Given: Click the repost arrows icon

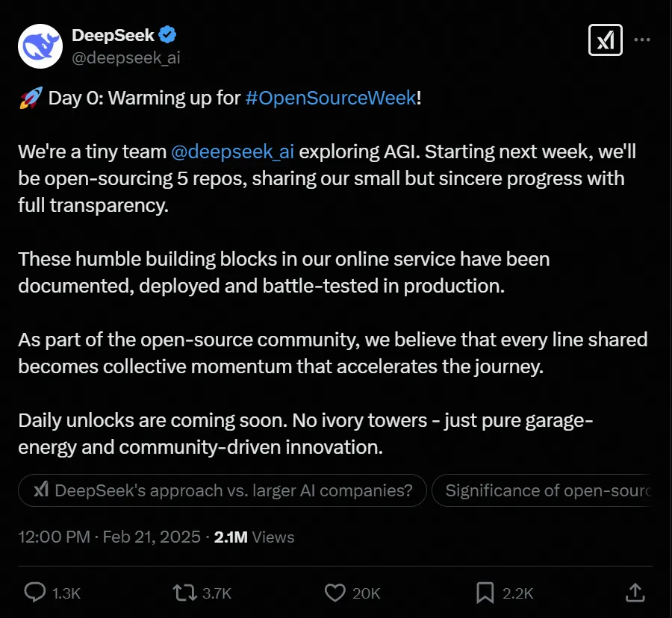Looking at the screenshot, I should point(184,593).
